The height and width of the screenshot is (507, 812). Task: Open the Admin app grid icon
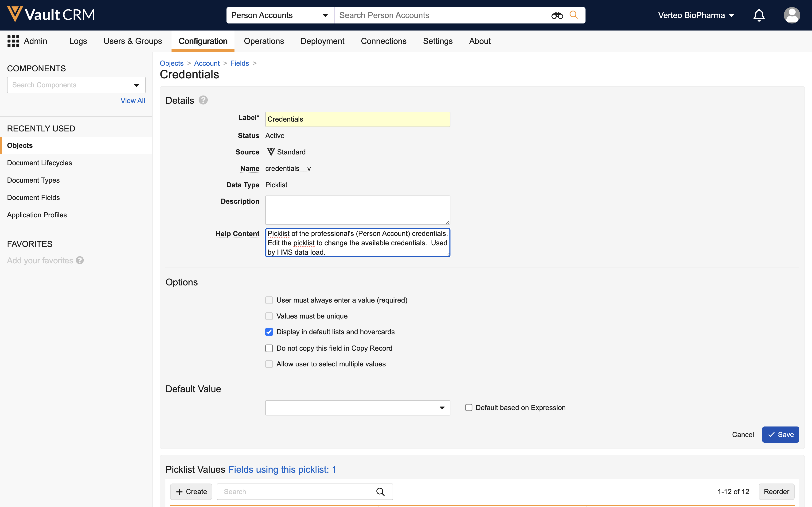click(x=13, y=41)
